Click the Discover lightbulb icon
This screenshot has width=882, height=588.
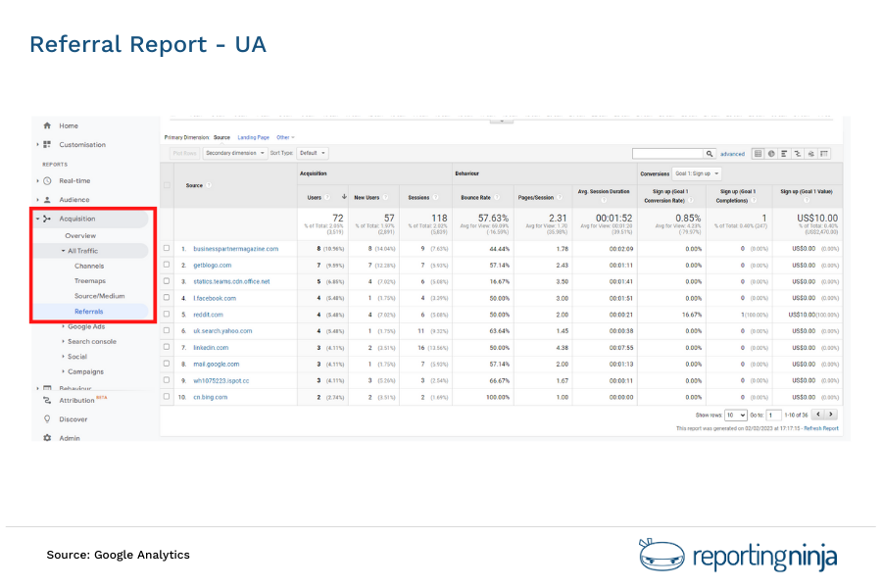coord(47,419)
